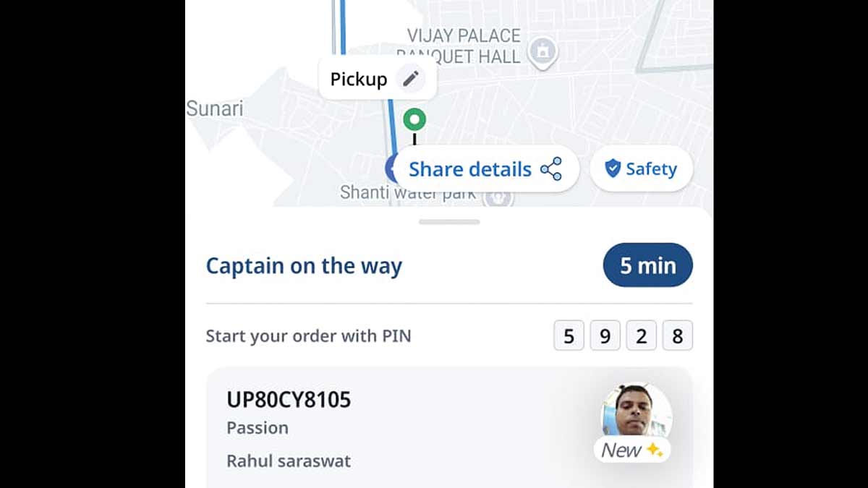Open the Safety options label

tap(651, 169)
